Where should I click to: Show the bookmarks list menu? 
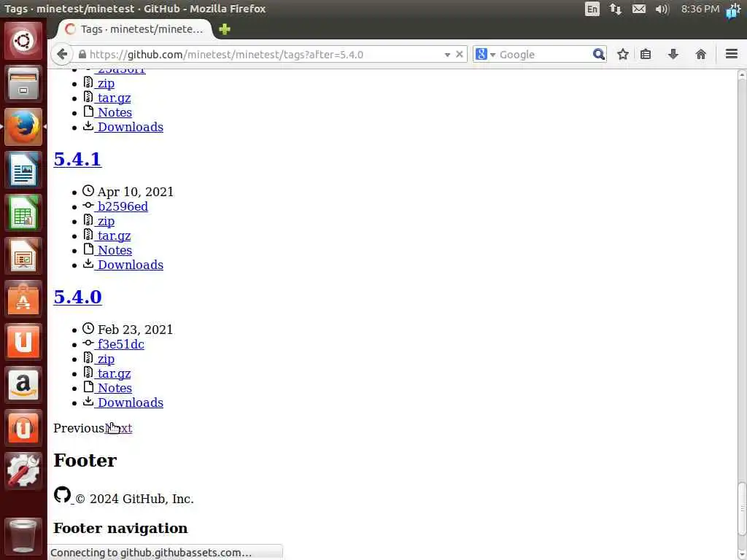pos(646,54)
